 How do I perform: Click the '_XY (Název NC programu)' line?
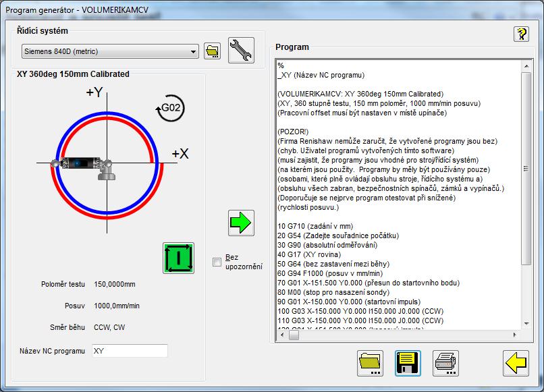click(321, 75)
